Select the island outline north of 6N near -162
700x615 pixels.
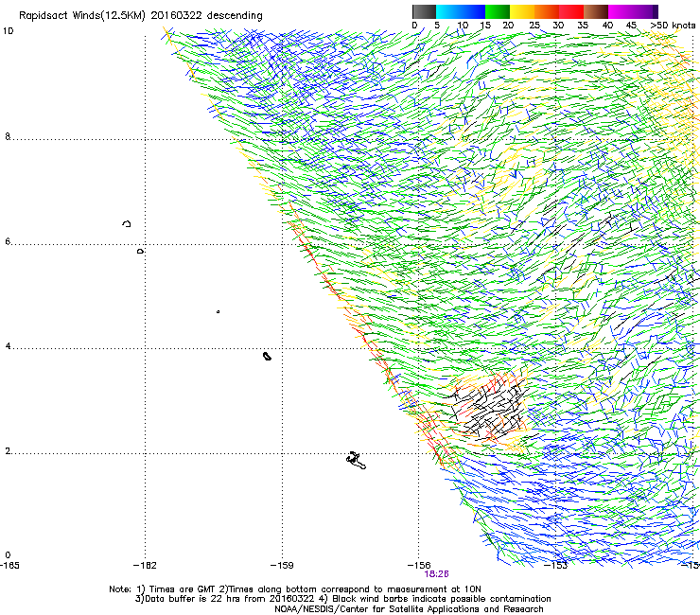(127, 223)
